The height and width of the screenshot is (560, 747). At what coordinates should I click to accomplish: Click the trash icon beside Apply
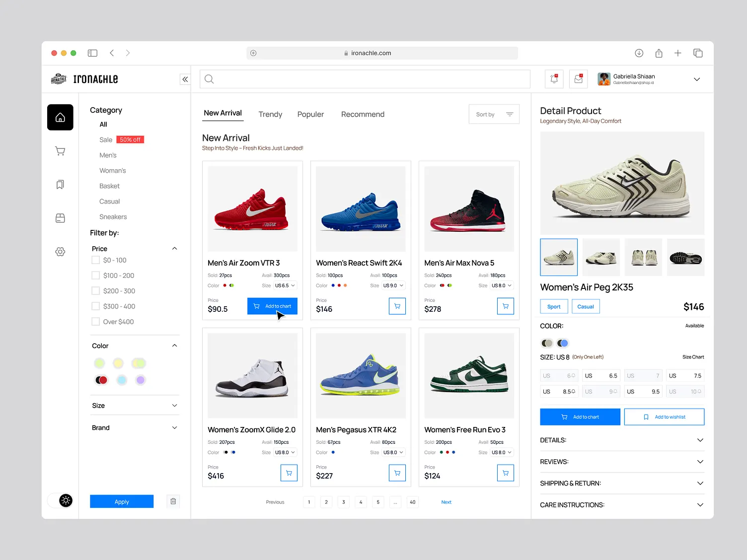click(x=173, y=501)
